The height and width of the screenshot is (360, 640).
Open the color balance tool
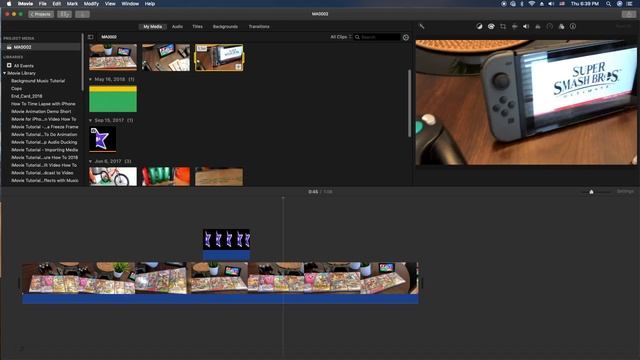[479, 26]
